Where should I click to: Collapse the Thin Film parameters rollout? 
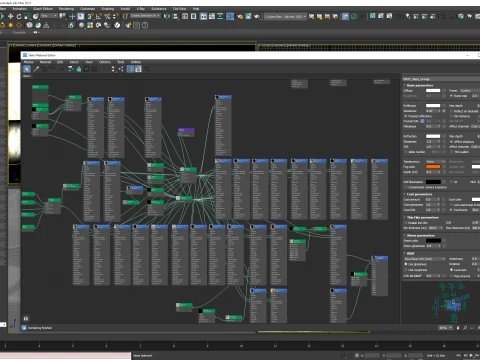[422, 217]
